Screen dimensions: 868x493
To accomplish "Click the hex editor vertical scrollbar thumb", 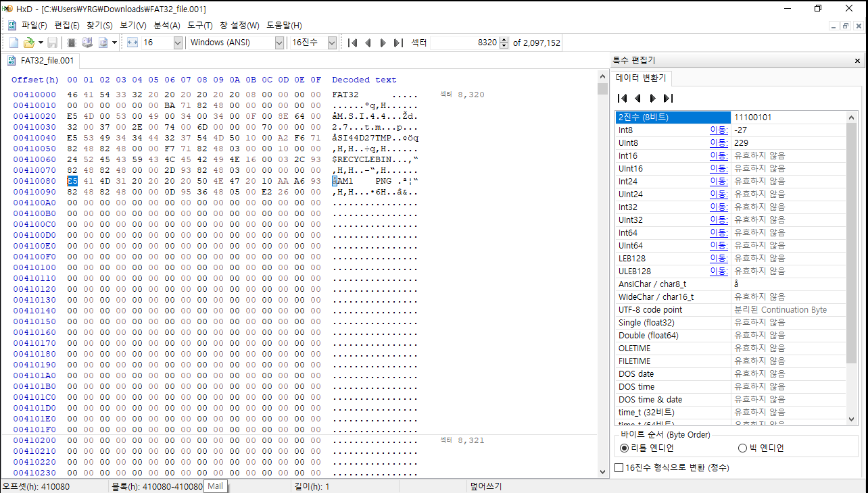I will coord(603,88).
